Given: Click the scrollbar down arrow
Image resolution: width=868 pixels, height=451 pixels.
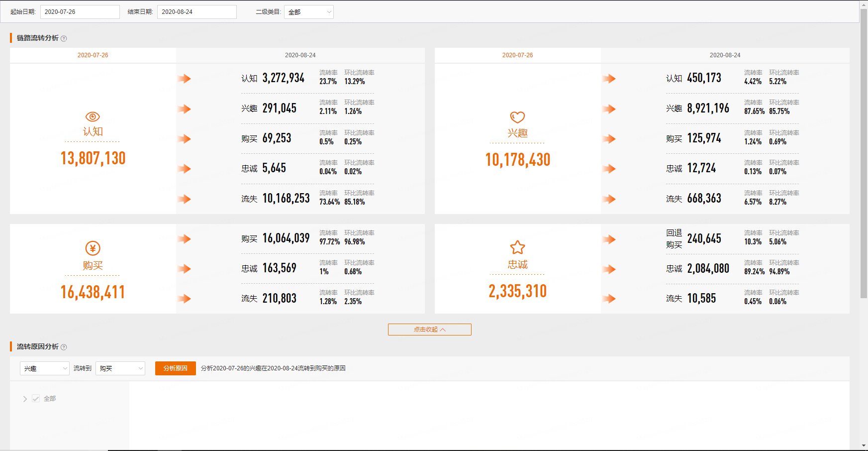Looking at the screenshot, I should 864,446.
